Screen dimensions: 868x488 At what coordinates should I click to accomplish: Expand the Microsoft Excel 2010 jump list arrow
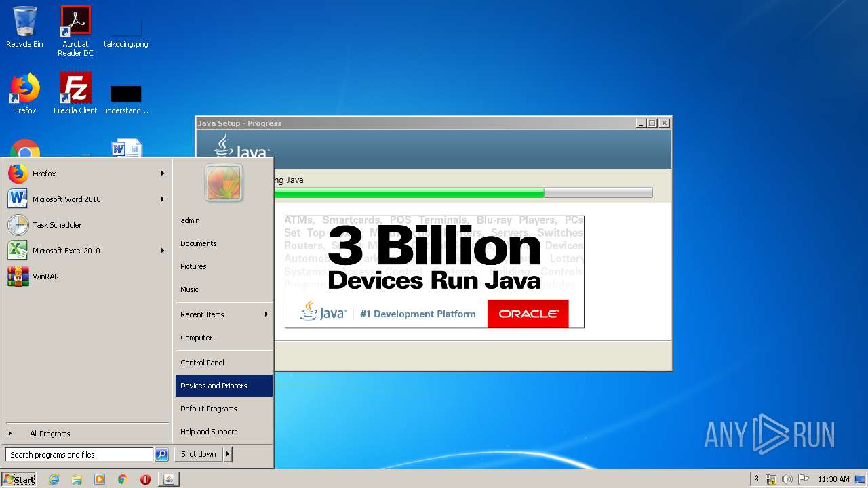click(163, 251)
